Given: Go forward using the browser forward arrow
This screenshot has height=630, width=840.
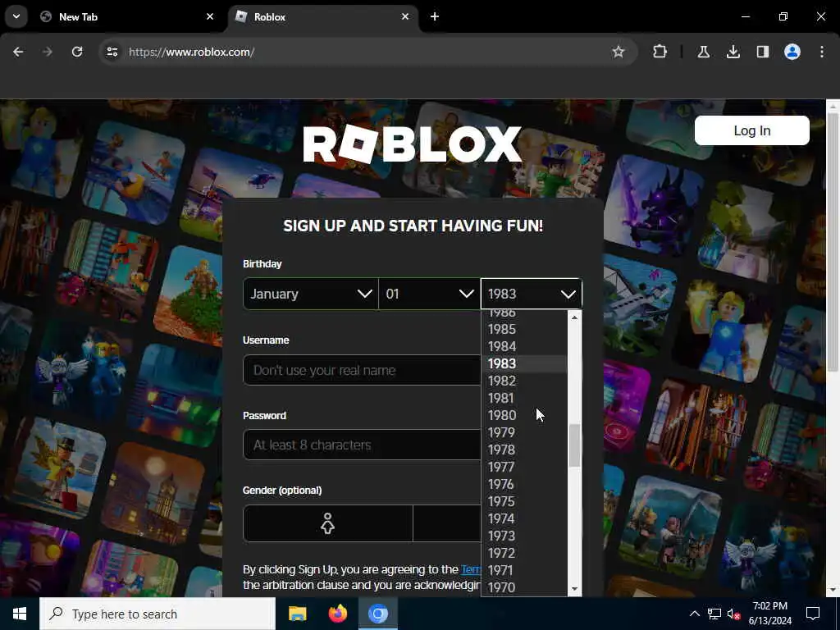Looking at the screenshot, I should pyautogui.click(x=48, y=52).
